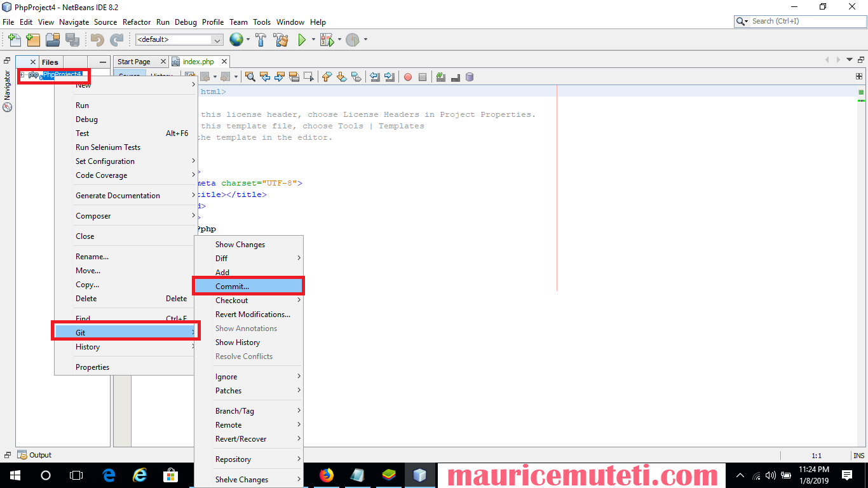The width and height of the screenshot is (868, 488).
Task: Open Microsoft Edge from the taskbar
Action: point(109,475)
